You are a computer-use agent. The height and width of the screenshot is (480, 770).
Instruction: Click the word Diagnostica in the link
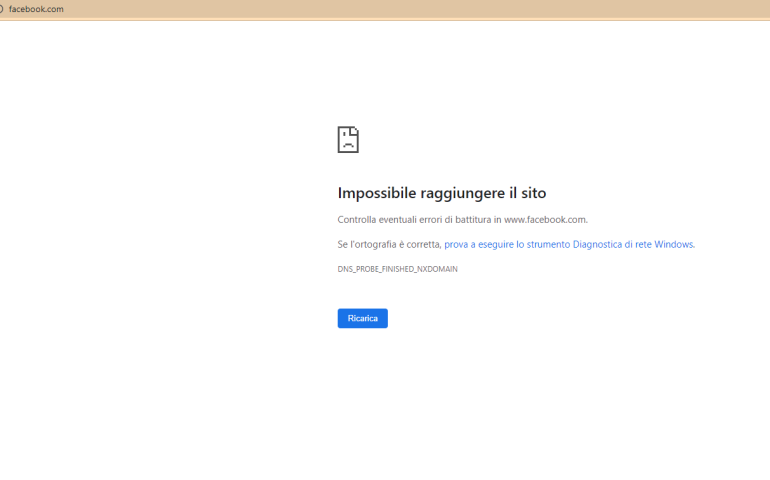point(597,244)
